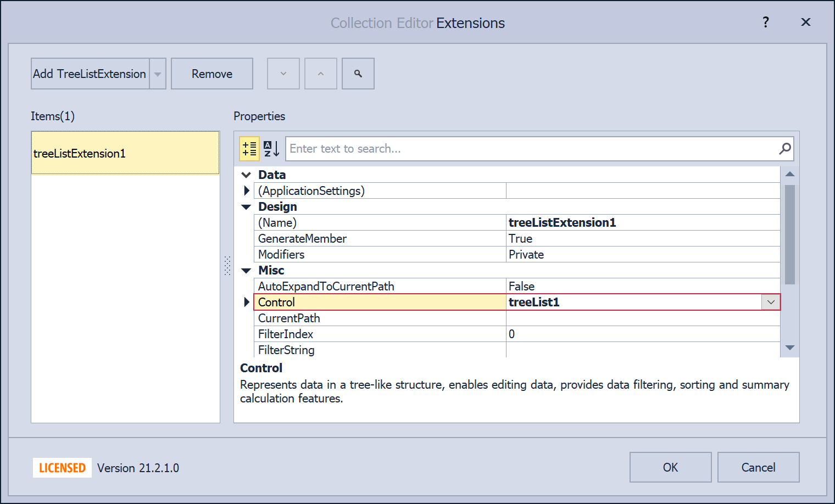835x504 pixels.
Task: Click the property grid scroll down arrow
Action: tap(790, 348)
